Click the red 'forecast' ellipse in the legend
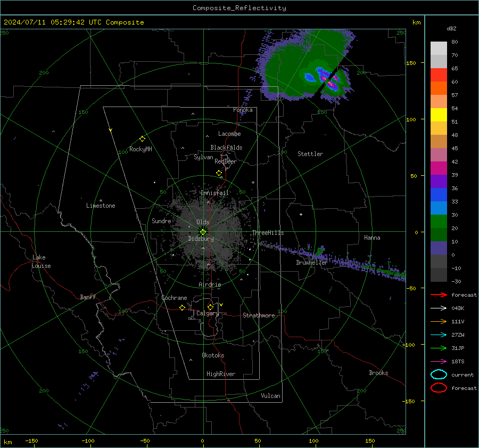The width and height of the screenshot is (479, 448). tap(439, 388)
